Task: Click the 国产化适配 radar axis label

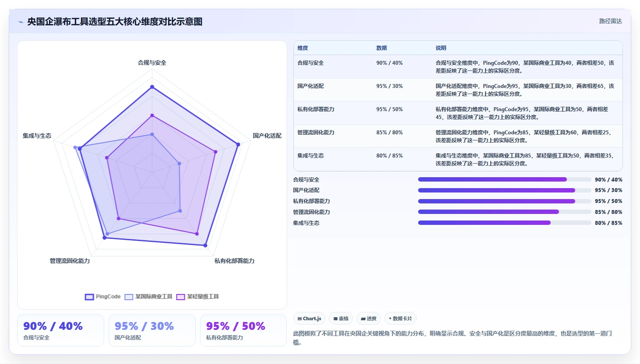Action: (x=267, y=136)
